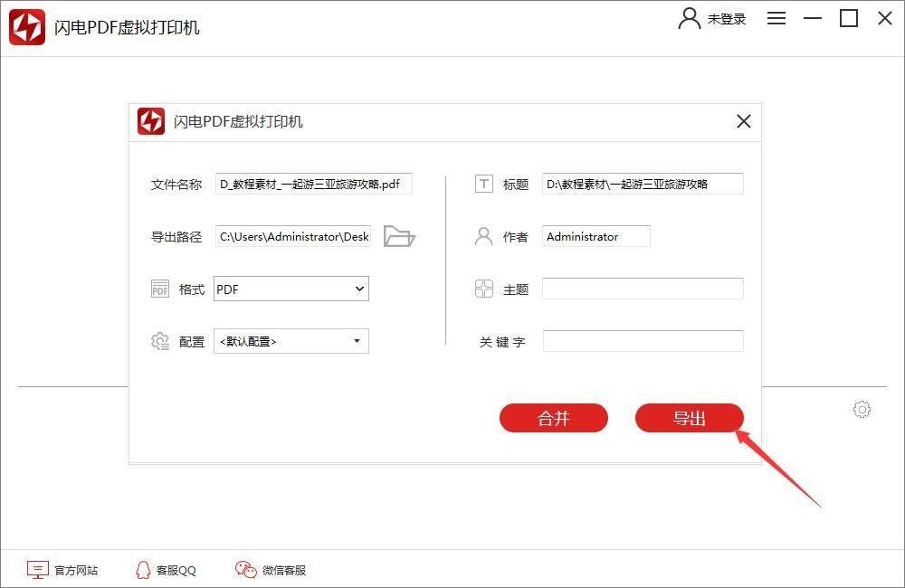Screen dimensions: 905x588
Task: Open the 格式 dropdown showing PDF
Action: point(290,288)
